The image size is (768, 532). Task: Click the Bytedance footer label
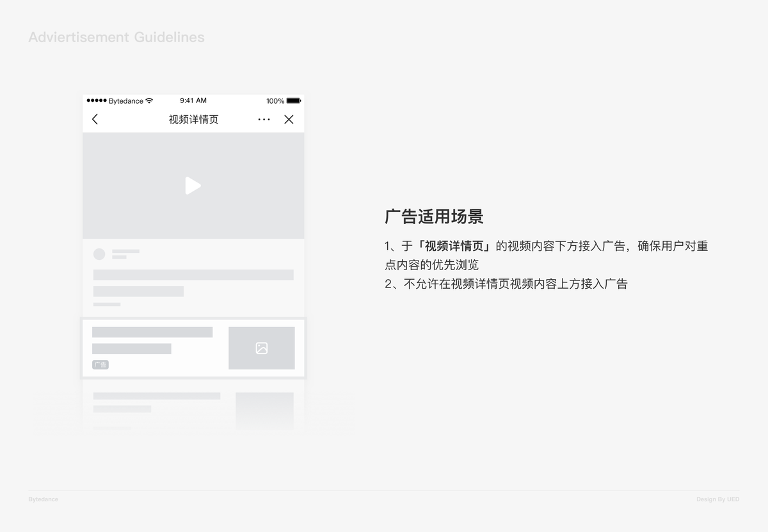tap(42, 499)
